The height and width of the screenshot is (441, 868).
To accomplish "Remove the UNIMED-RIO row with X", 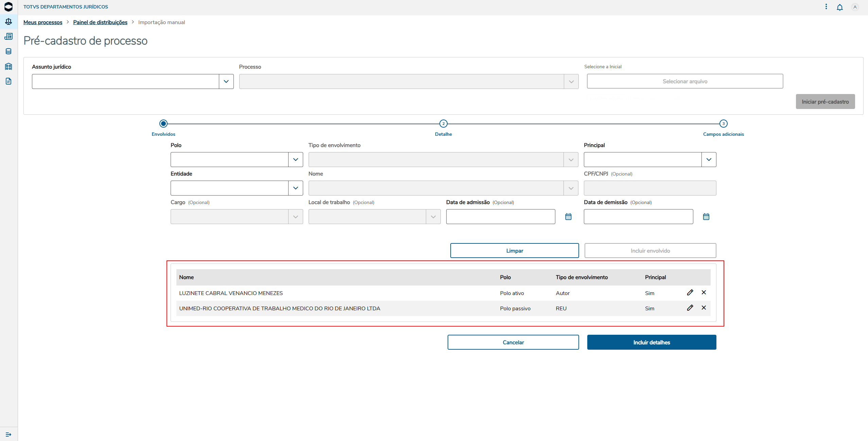I will point(704,308).
